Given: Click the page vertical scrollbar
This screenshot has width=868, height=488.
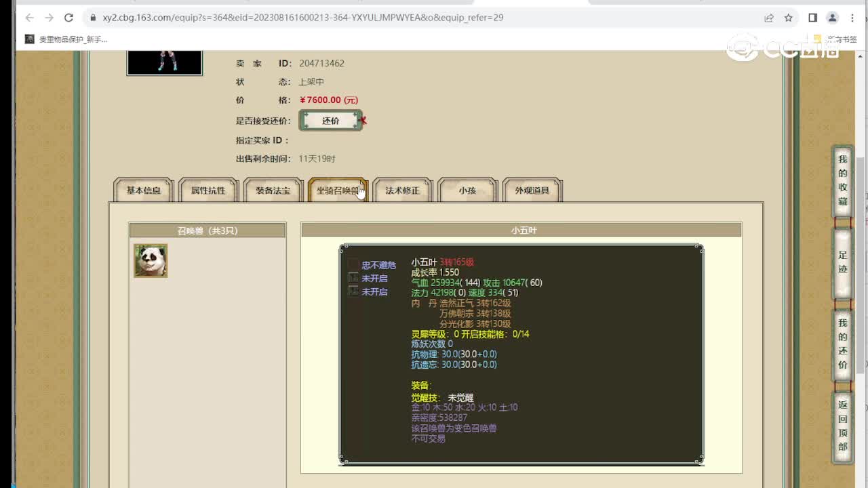Looking at the screenshot, I should (861, 264).
